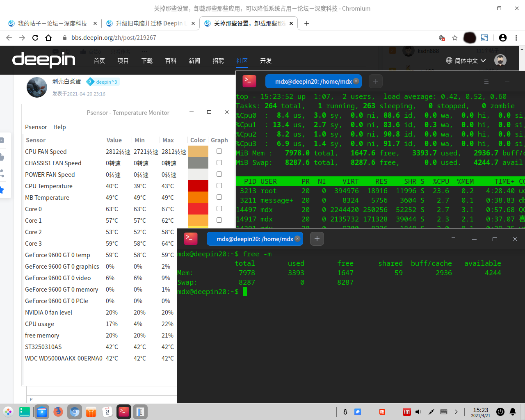Go to 首页 on deepin site

99,61
